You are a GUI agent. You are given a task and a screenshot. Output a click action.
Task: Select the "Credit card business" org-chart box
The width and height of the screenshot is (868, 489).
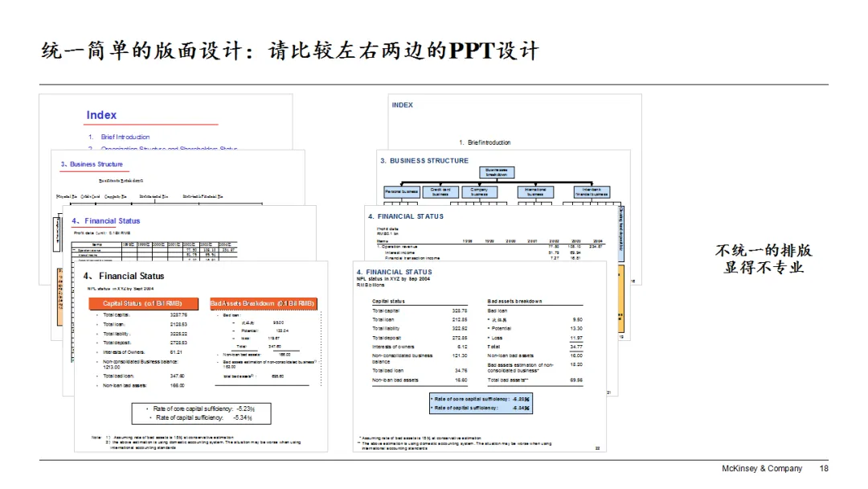click(440, 192)
